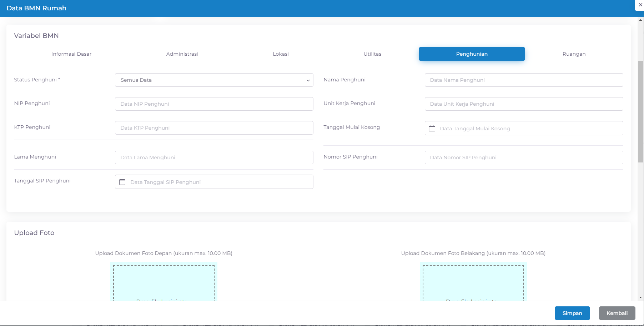Open the Informasi Dasar tab

pyautogui.click(x=71, y=54)
